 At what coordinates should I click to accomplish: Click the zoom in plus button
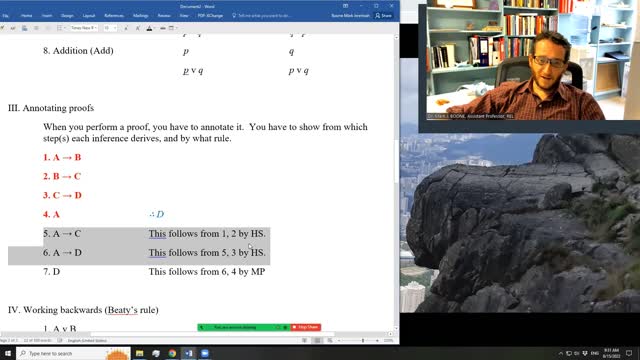(377, 340)
